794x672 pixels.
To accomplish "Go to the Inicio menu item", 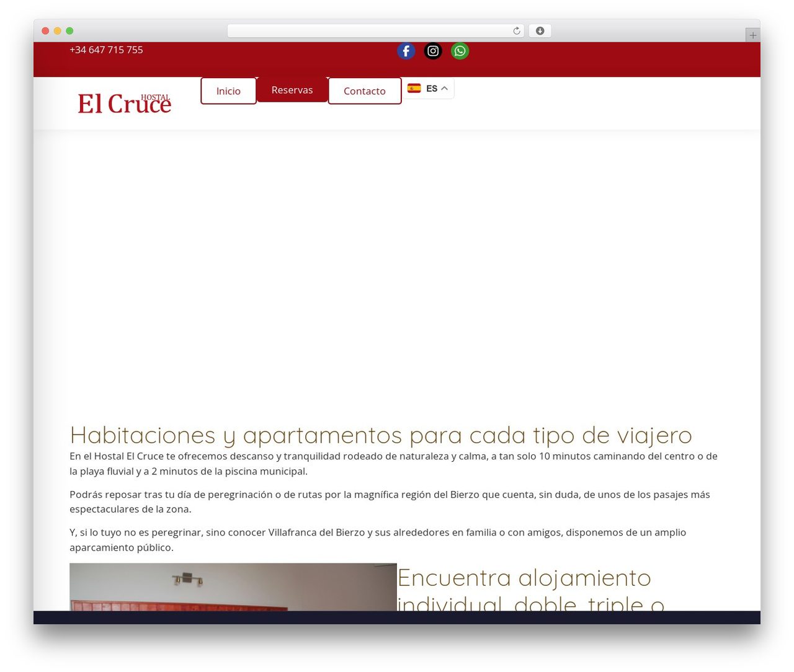I will point(228,91).
